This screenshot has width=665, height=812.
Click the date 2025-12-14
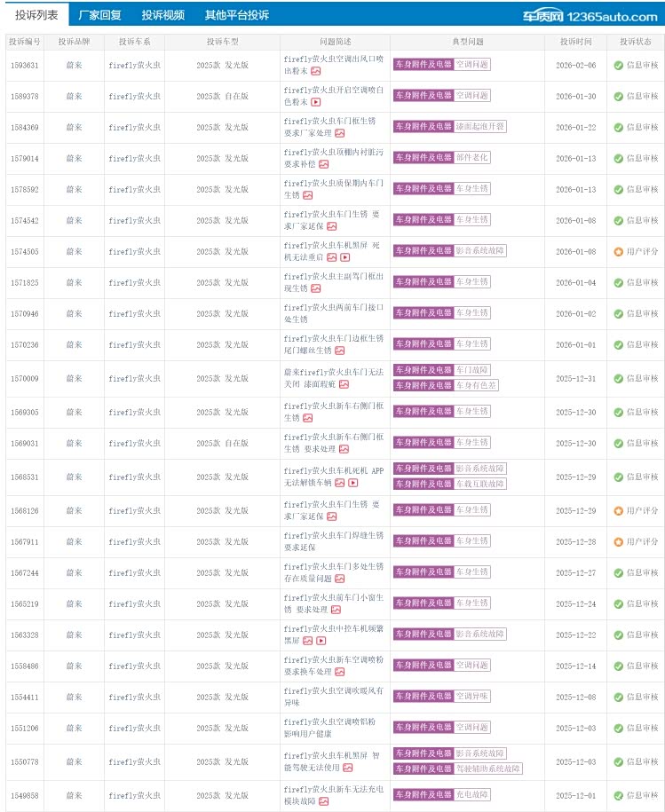(x=575, y=666)
